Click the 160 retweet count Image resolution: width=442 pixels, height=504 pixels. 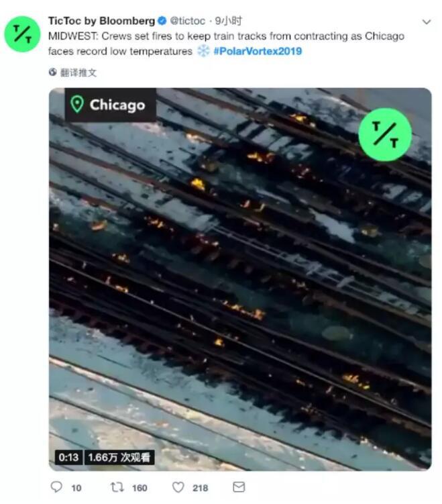[140, 488]
